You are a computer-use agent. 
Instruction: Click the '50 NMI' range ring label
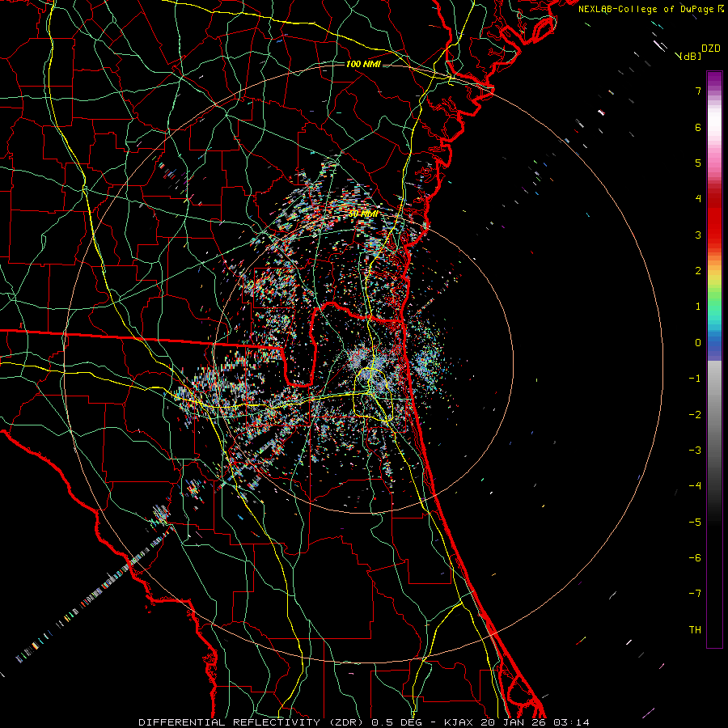click(363, 214)
